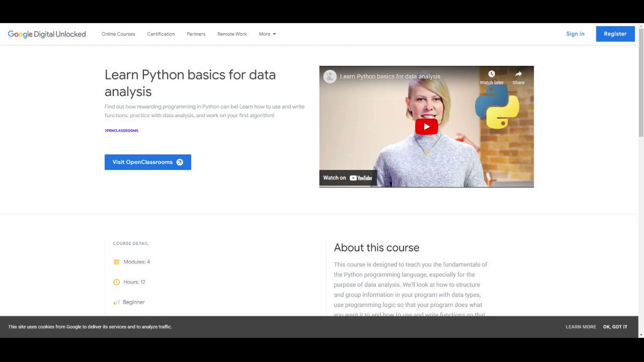Click the About this course heading
The width and height of the screenshot is (644, 362).
[377, 248]
